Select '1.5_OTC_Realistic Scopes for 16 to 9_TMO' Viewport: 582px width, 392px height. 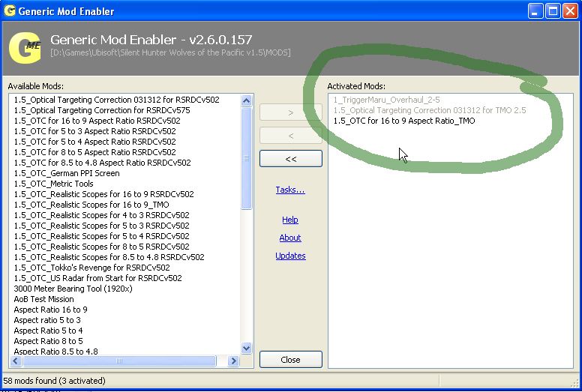click(x=91, y=205)
